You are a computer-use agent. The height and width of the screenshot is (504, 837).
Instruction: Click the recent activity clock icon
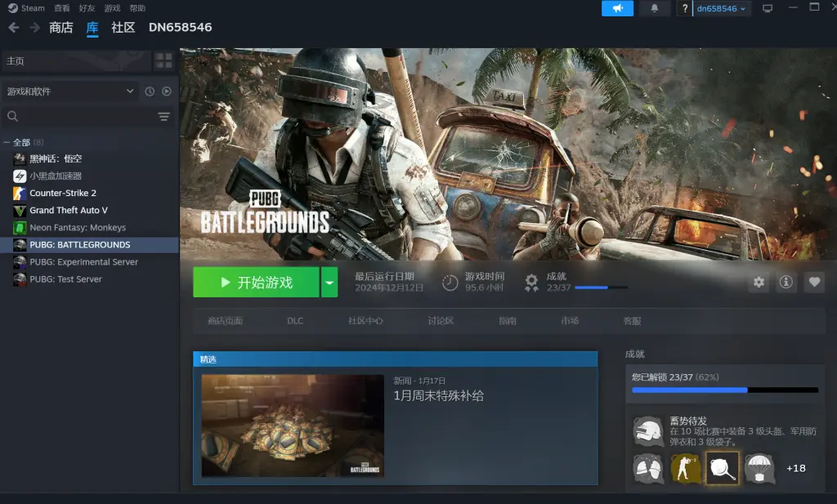tap(150, 91)
